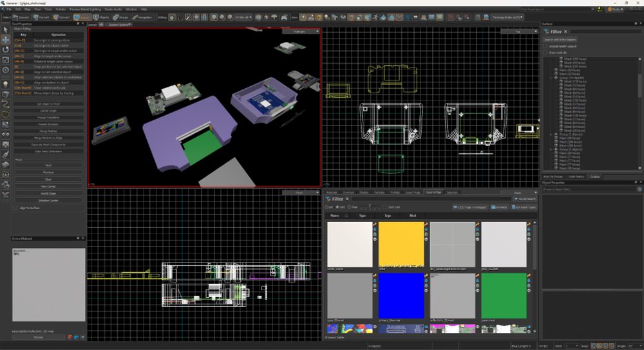
Task: Click the viewport layout icon next to Layouts
Action: [x=102, y=24]
